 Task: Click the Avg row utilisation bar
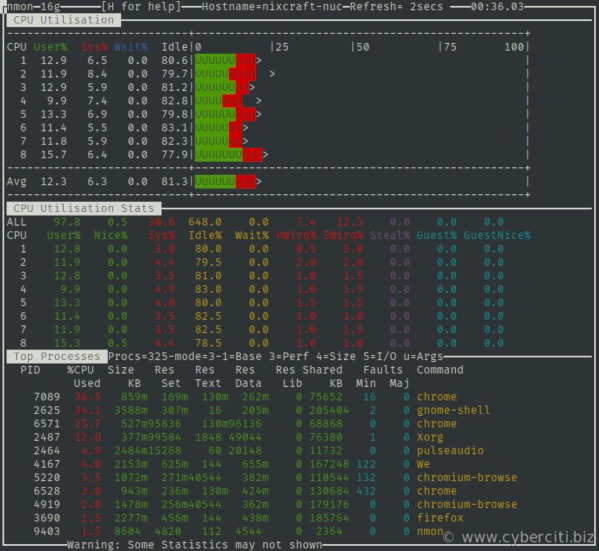coord(225,182)
